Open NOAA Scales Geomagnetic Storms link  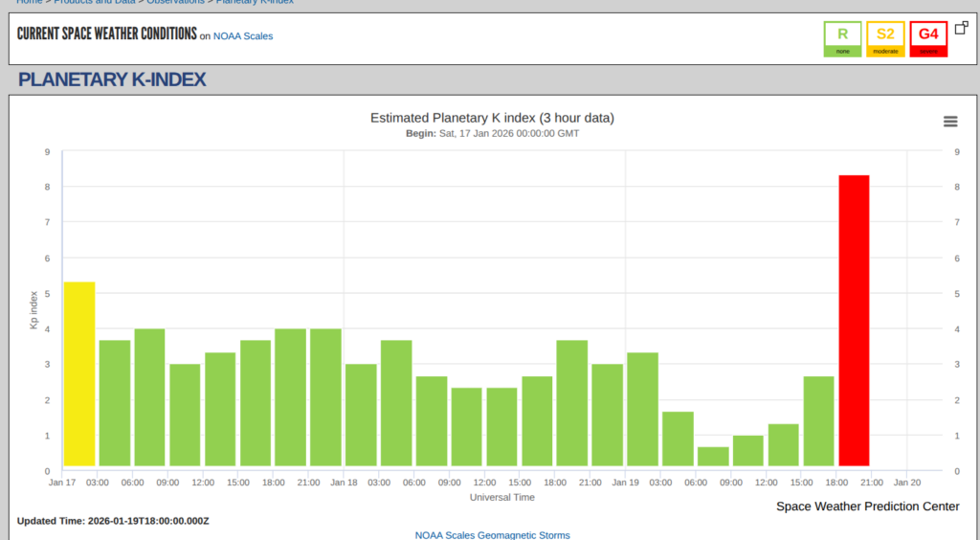(492, 534)
